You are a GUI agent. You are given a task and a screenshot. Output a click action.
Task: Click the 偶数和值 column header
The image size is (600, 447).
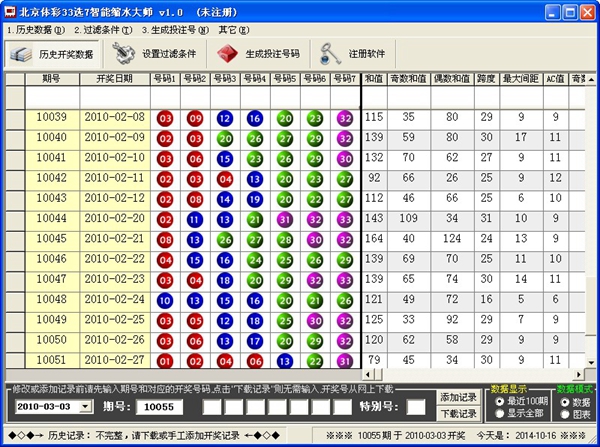[x=452, y=79]
